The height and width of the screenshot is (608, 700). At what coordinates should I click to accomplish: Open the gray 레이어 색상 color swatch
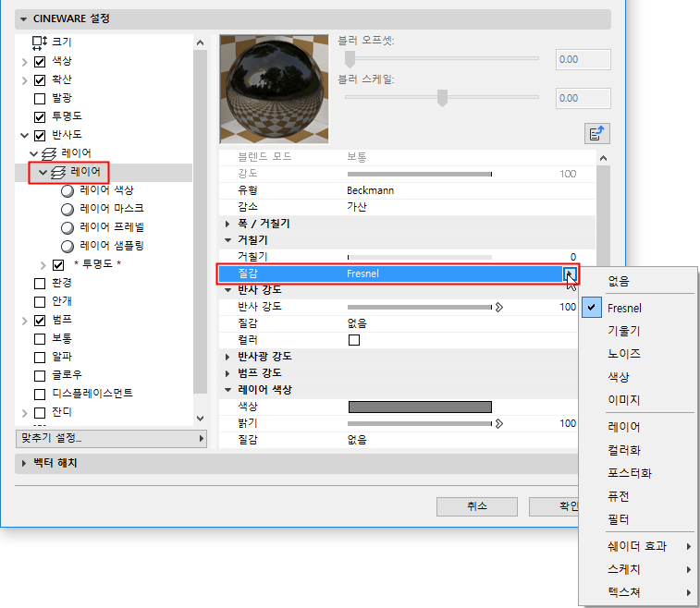[420, 407]
